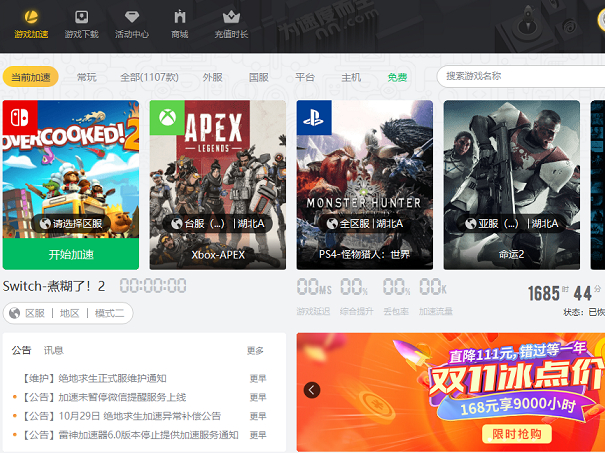Open 绝地求生正式服维护通知 announcement
The height and width of the screenshot is (453, 605).
(x=95, y=378)
